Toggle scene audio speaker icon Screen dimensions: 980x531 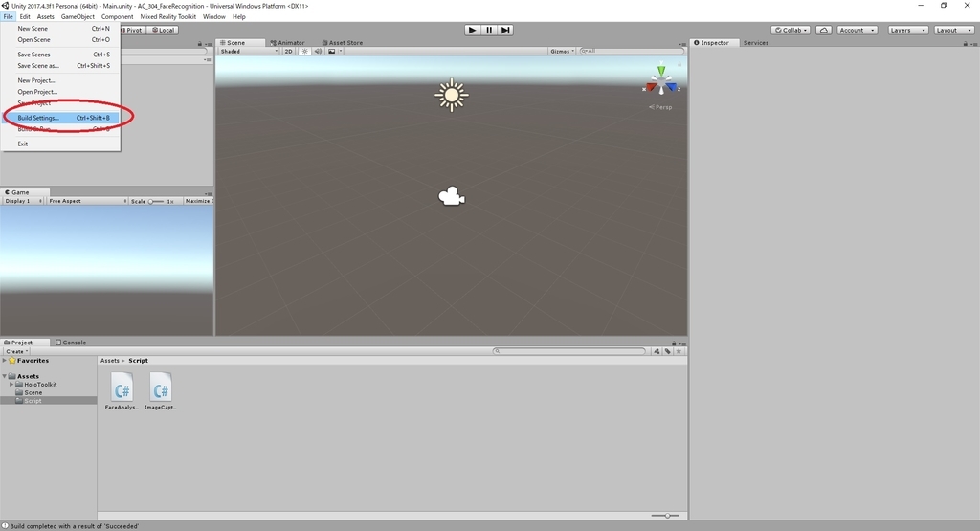[x=318, y=52]
